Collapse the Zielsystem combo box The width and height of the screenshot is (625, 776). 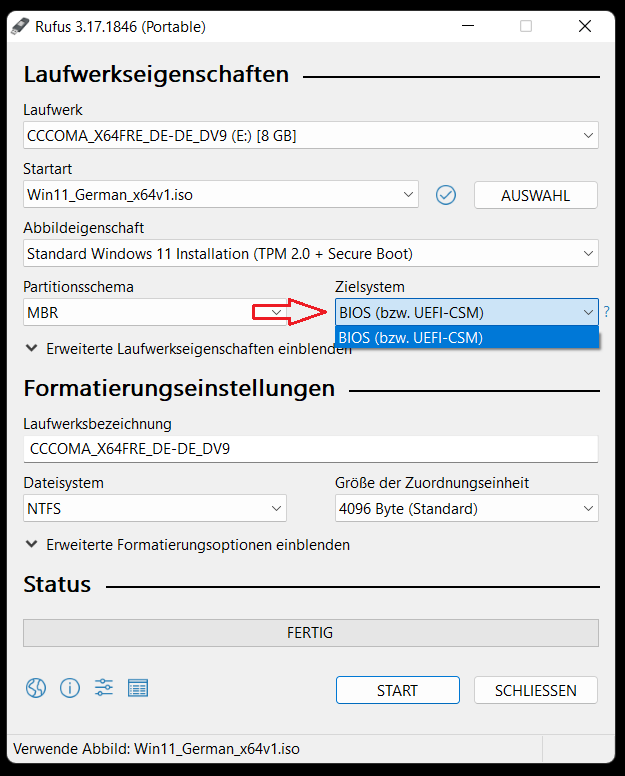click(467, 312)
